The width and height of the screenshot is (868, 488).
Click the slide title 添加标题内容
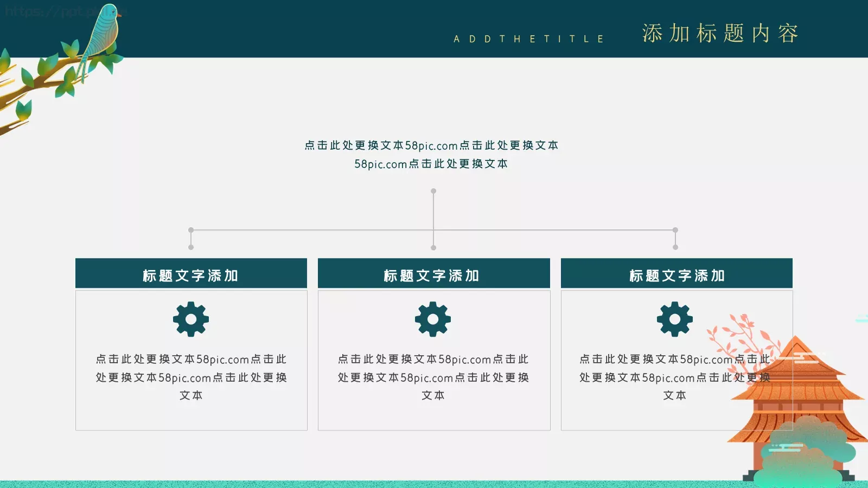click(720, 34)
